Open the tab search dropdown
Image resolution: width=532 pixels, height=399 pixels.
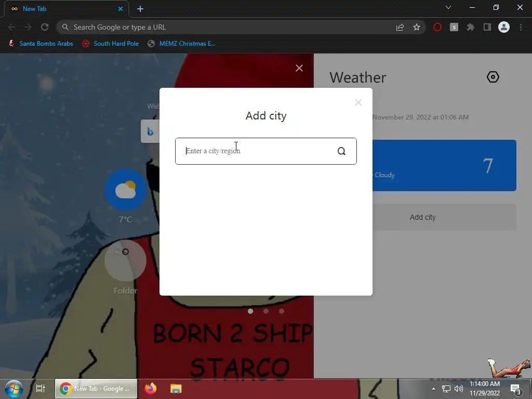(448, 7)
